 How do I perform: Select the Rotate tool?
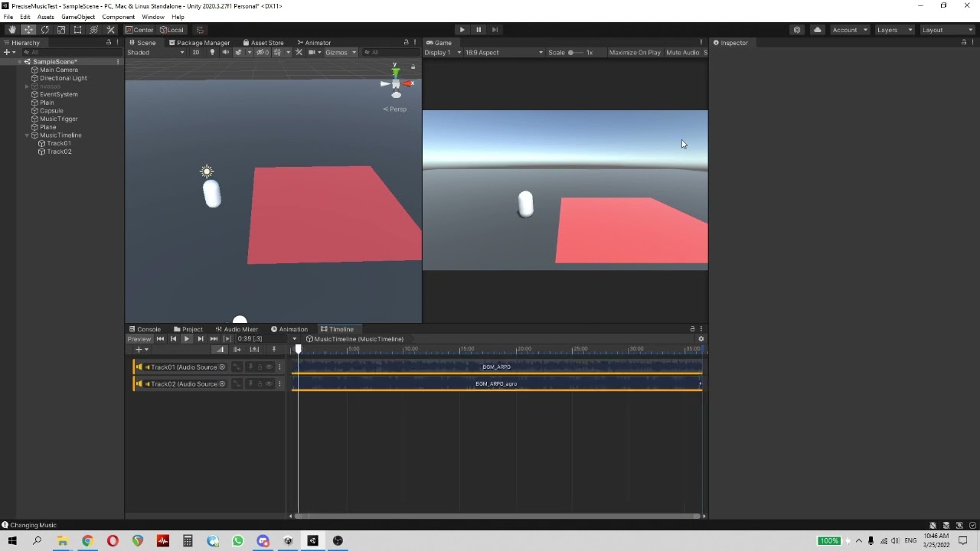(45, 30)
